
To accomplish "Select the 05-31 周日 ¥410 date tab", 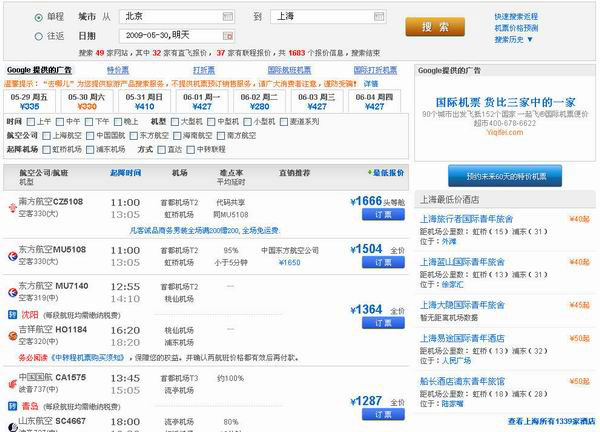I will (144, 101).
